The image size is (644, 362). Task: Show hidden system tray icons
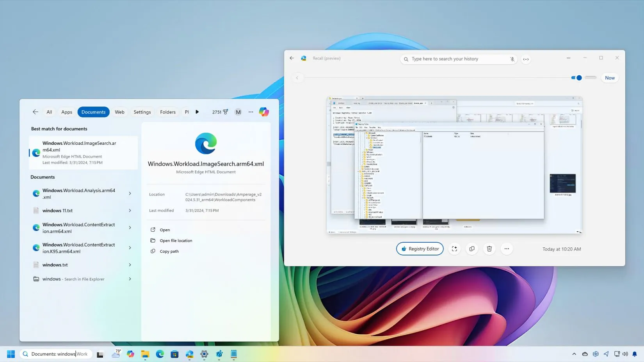(x=574, y=354)
